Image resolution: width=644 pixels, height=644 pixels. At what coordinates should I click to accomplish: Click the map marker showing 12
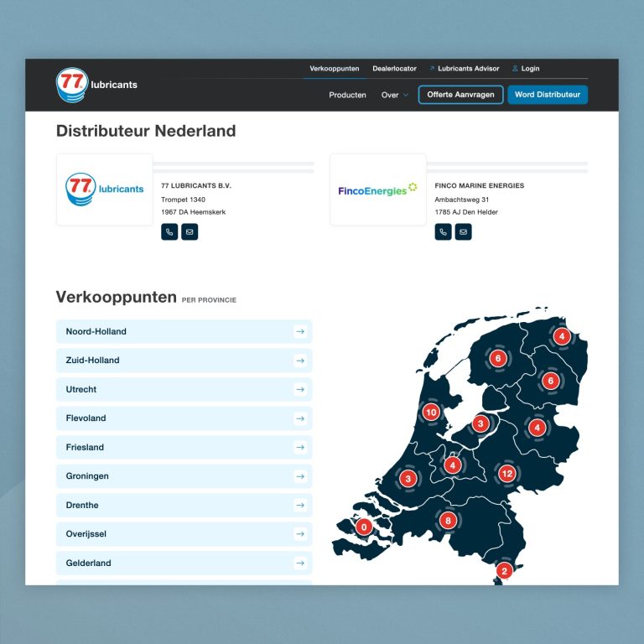pyautogui.click(x=506, y=474)
